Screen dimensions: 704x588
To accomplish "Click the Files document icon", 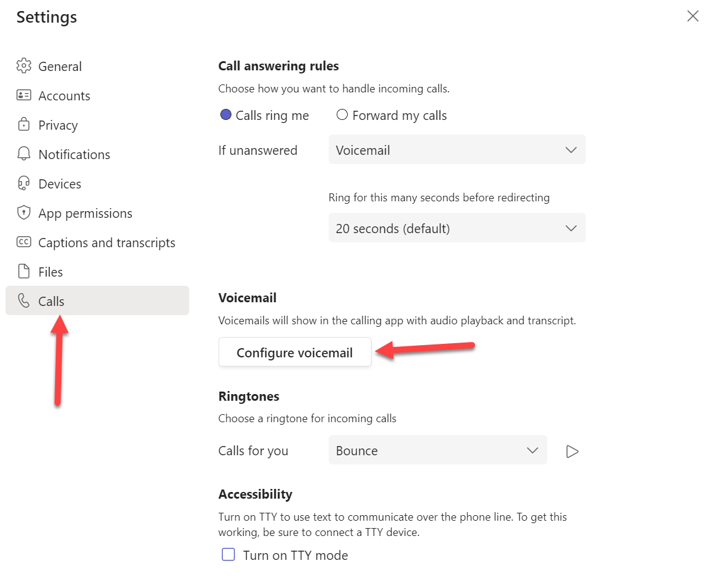I will coord(24,272).
